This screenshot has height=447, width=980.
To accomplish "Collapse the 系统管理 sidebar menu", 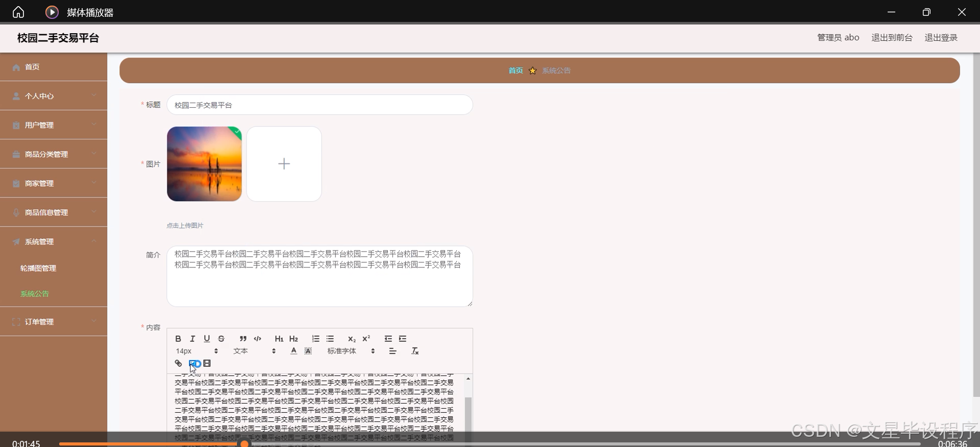I will coord(54,241).
